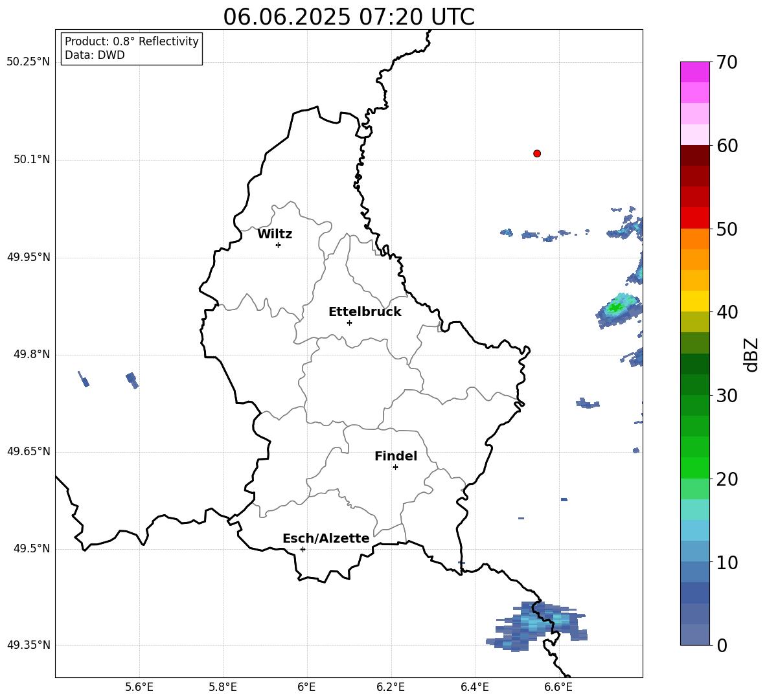Click the large blue radar echo in the southeast
This screenshot has height=700, width=767.
(x=537, y=626)
